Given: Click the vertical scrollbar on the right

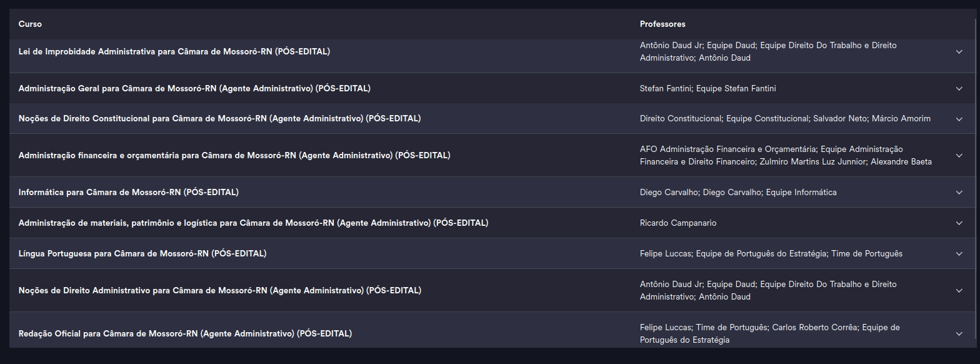Looking at the screenshot, I should [976, 181].
